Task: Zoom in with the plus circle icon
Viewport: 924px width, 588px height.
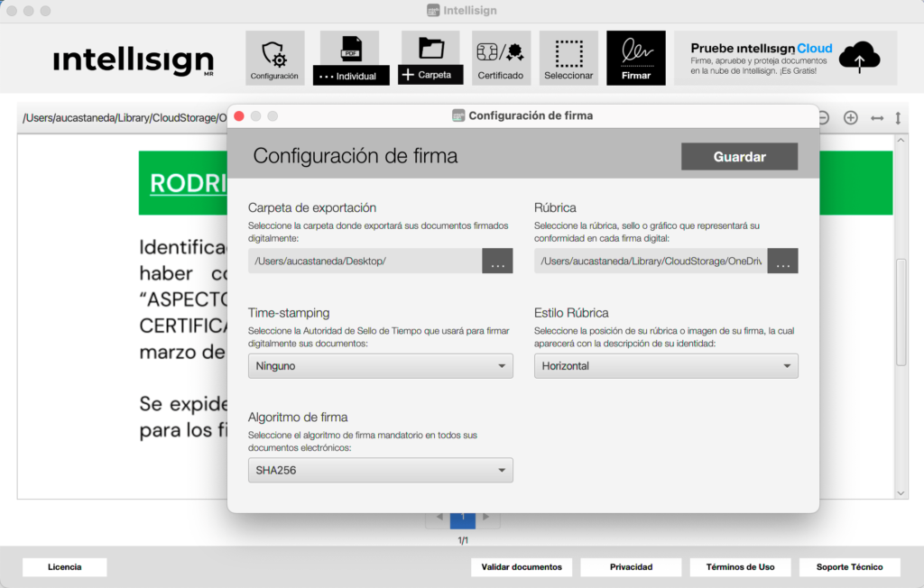Action: pyautogui.click(x=850, y=118)
